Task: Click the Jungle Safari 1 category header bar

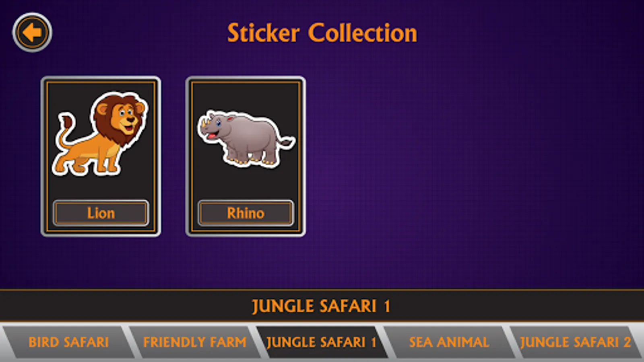Action: point(322,306)
